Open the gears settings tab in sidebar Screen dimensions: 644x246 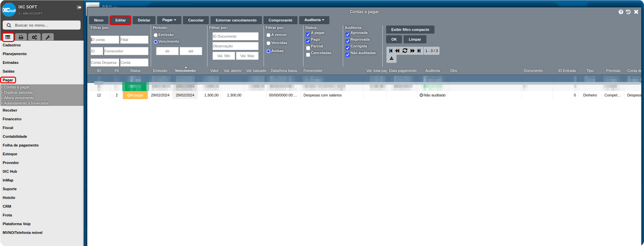tap(34, 37)
